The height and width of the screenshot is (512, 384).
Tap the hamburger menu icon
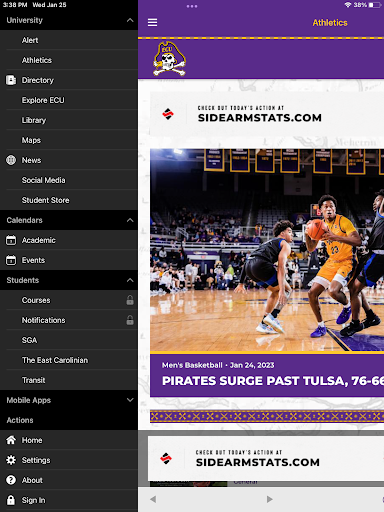click(x=152, y=22)
